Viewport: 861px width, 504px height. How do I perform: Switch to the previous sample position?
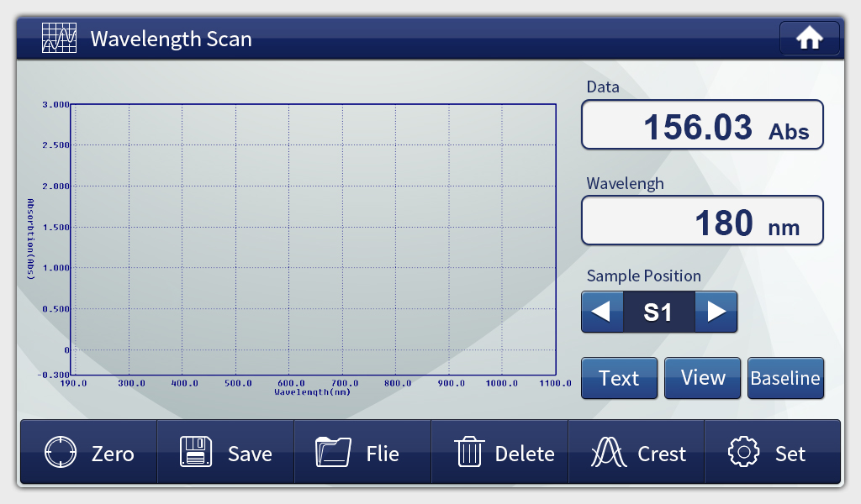pos(602,312)
